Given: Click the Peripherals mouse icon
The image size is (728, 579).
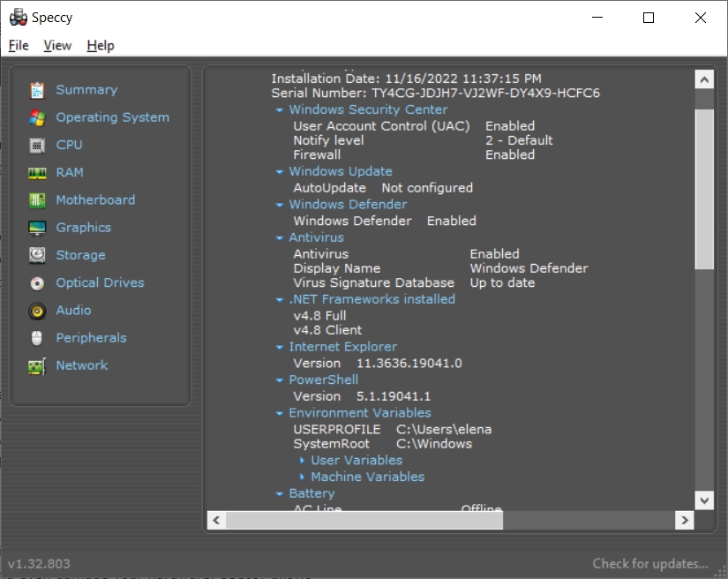Looking at the screenshot, I should tap(37, 338).
